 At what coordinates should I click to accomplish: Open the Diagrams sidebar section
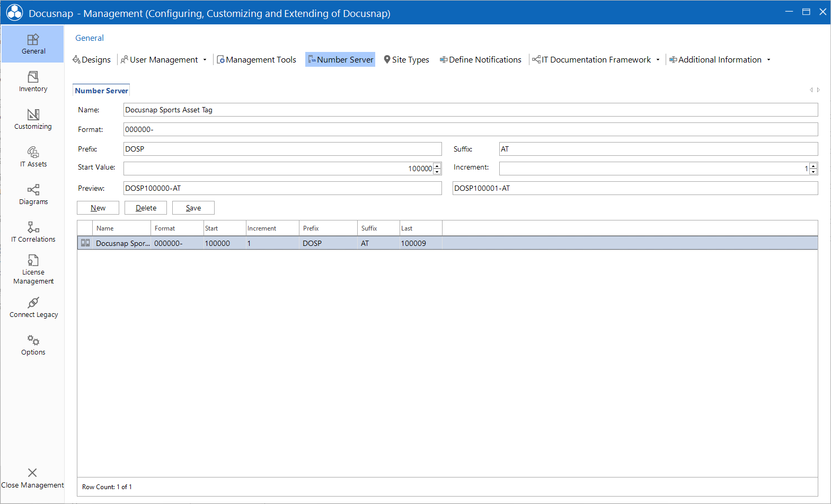(33, 194)
